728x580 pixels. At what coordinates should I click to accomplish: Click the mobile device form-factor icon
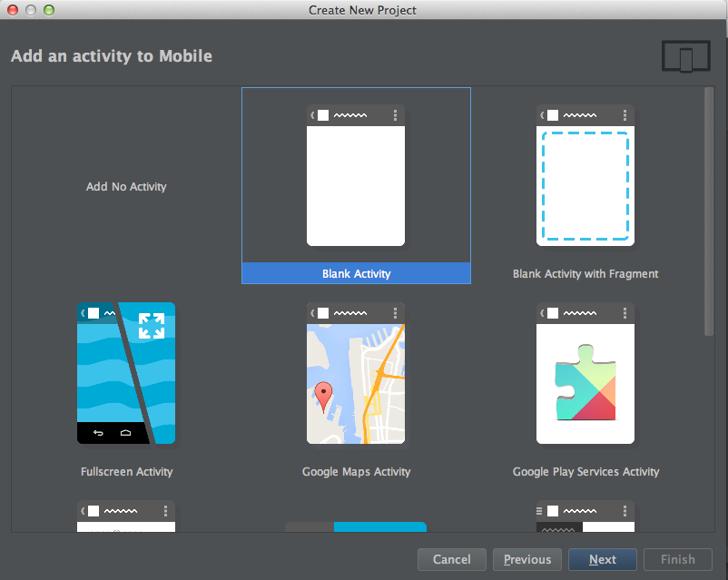tap(686, 56)
